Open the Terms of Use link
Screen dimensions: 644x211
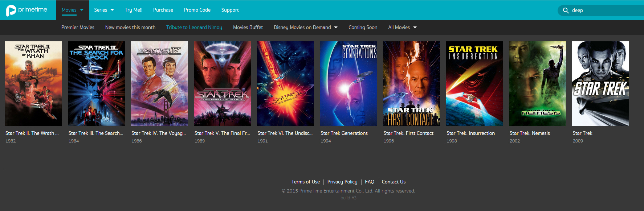click(306, 182)
